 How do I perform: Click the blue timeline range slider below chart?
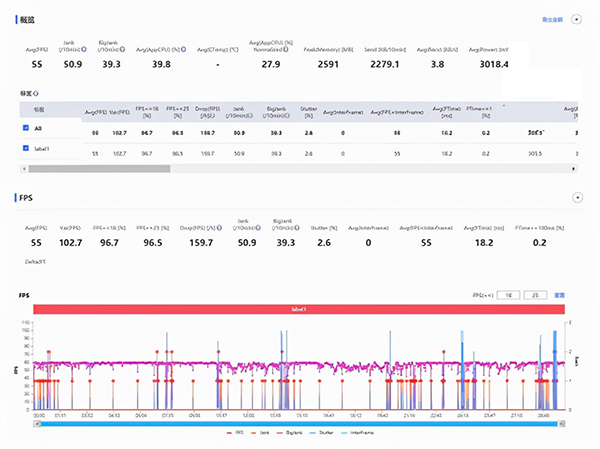(300, 425)
